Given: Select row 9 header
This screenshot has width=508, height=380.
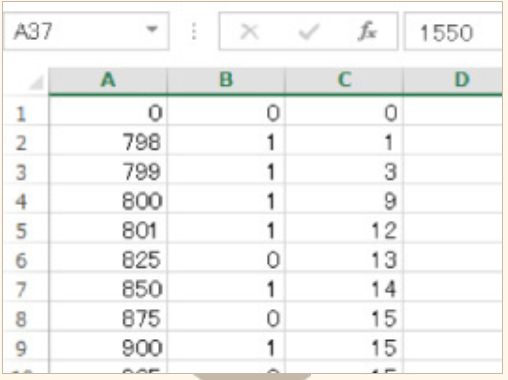Looking at the screenshot, I should pyautogui.click(x=25, y=348).
